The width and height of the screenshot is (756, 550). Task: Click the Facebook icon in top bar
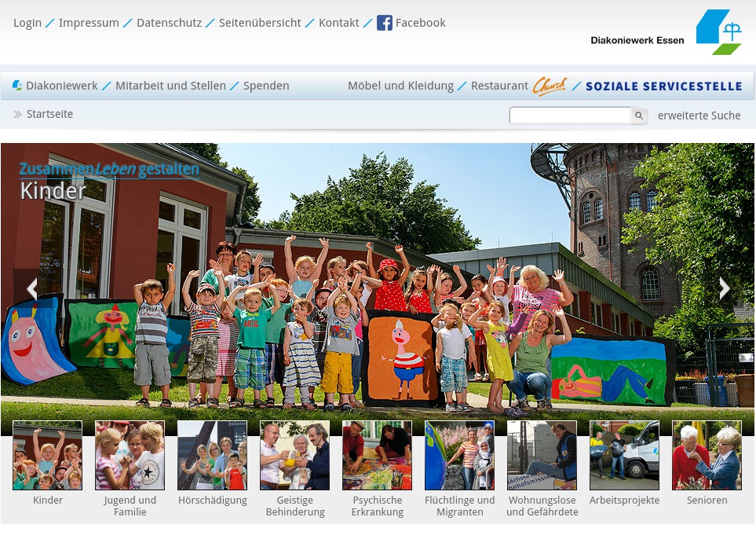point(385,23)
